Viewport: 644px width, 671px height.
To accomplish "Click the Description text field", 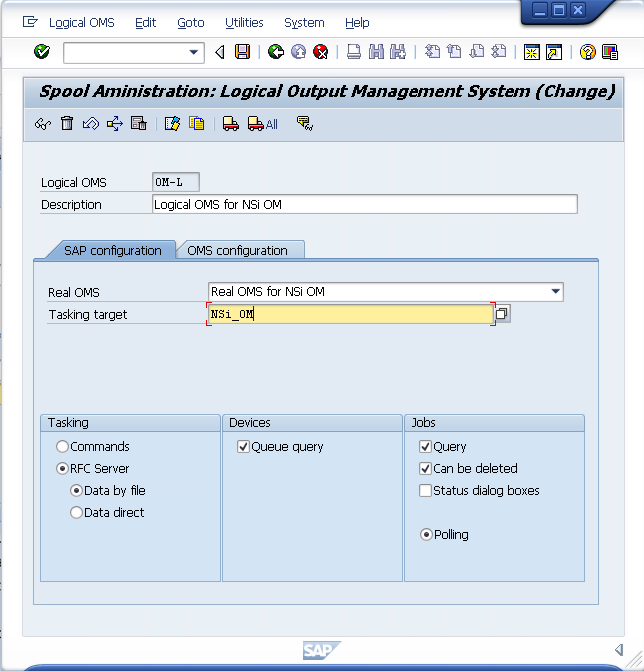I will (x=364, y=204).
